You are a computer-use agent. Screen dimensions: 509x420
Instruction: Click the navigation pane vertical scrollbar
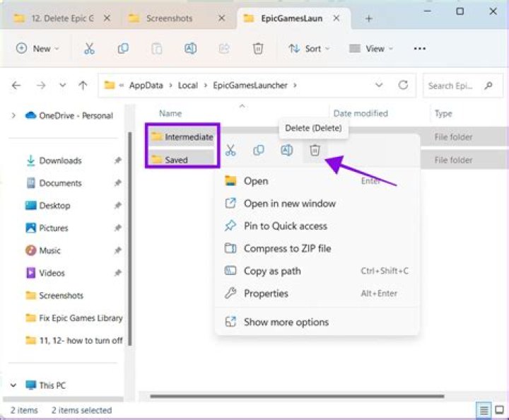pyautogui.click(x=129, y=238)
